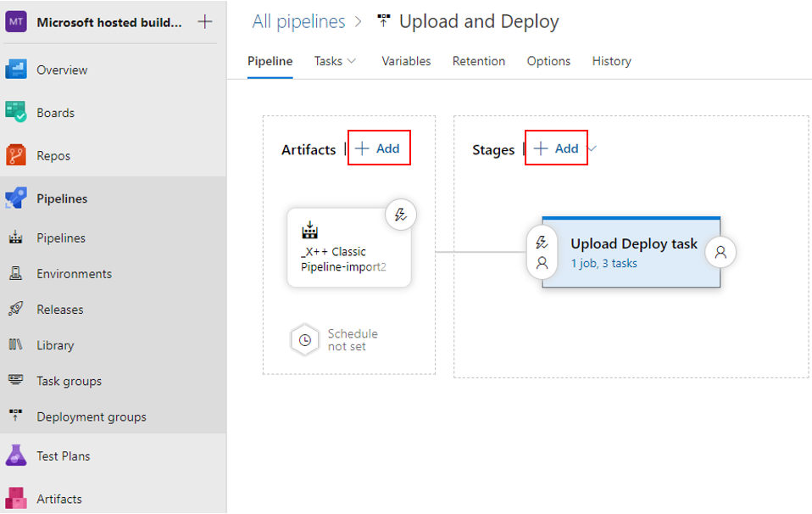
Task: Click the artifact continuous deployment trigger icon
Action: [x=401, y=215]
